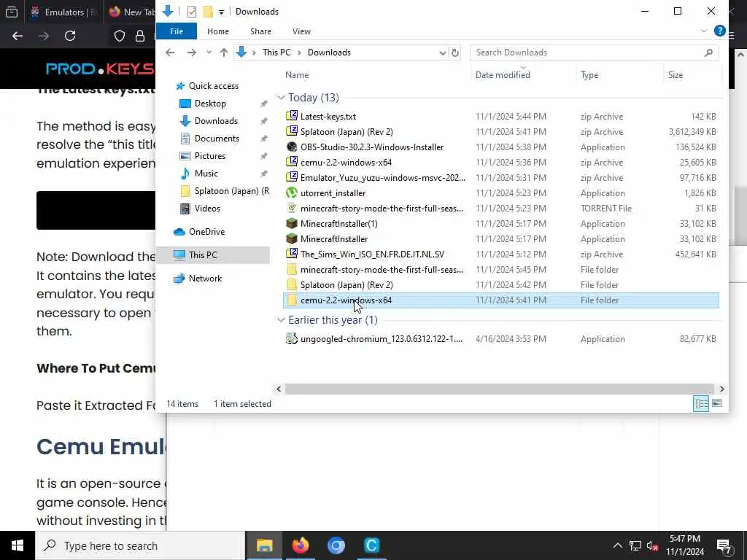Open Cemu app from the taskbar

[x=371, y=545]
